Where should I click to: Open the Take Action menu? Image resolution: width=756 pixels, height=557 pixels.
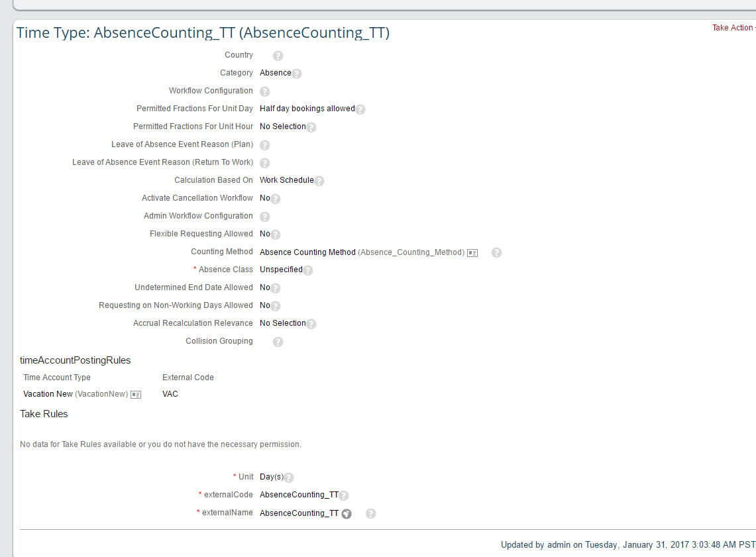coord(733,27)
